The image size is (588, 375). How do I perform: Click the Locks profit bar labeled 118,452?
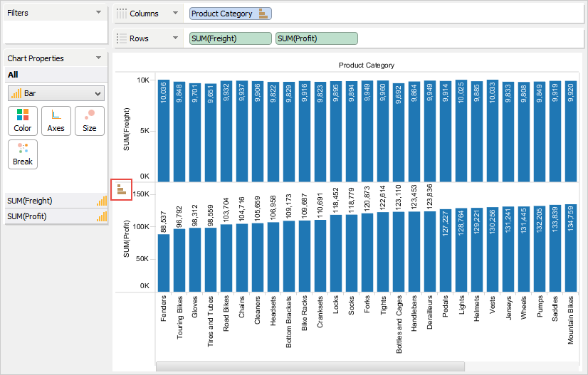pyautogui.click(x=336, y=253)
